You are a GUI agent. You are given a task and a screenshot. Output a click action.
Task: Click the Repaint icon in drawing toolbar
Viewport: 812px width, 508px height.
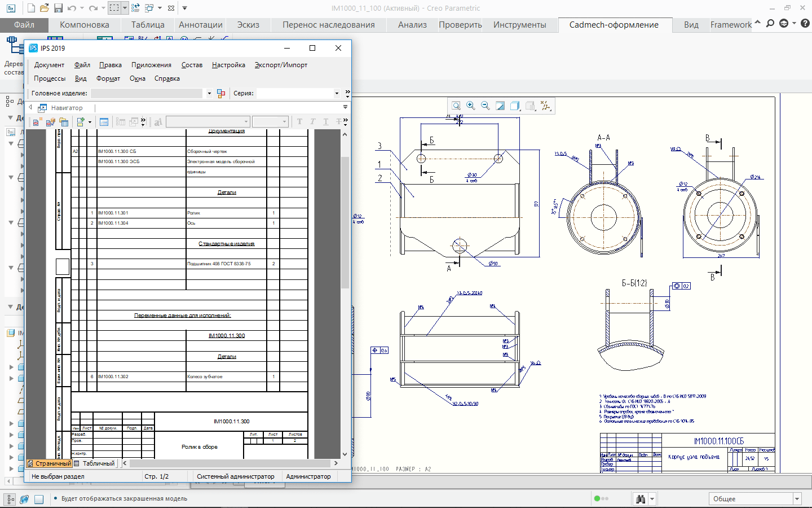pyautogui.click(x=500, y=106)
